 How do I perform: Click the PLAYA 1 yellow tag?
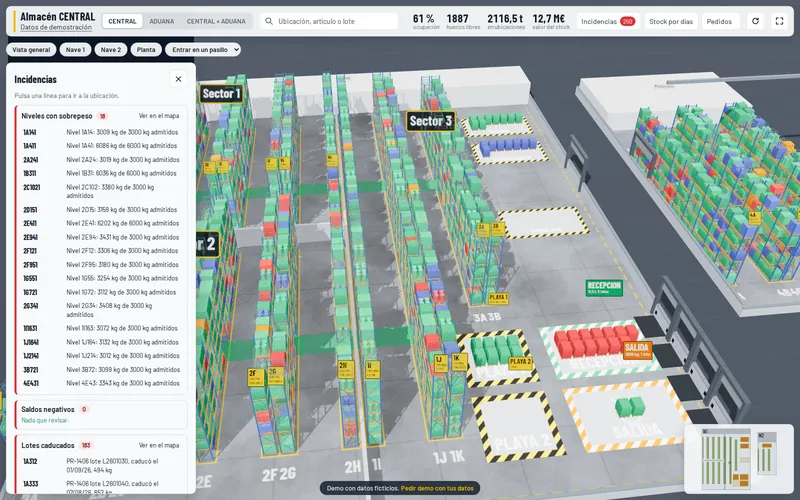coord(498,298)
